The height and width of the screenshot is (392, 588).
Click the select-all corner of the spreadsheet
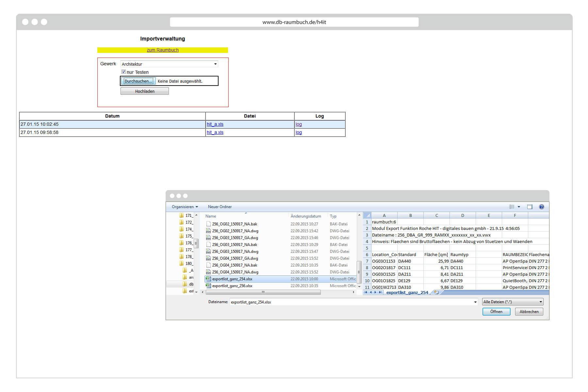click(367, 216)
